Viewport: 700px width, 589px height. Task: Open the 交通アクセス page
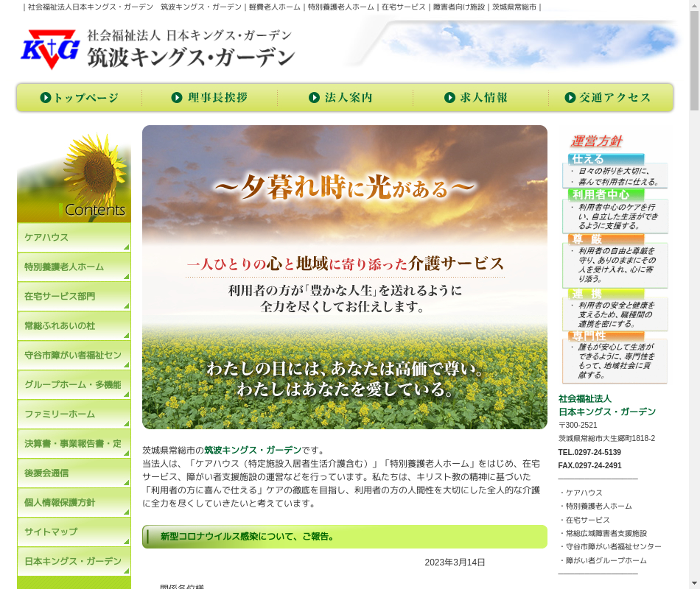pyautogui.click(x=608, y=98)
